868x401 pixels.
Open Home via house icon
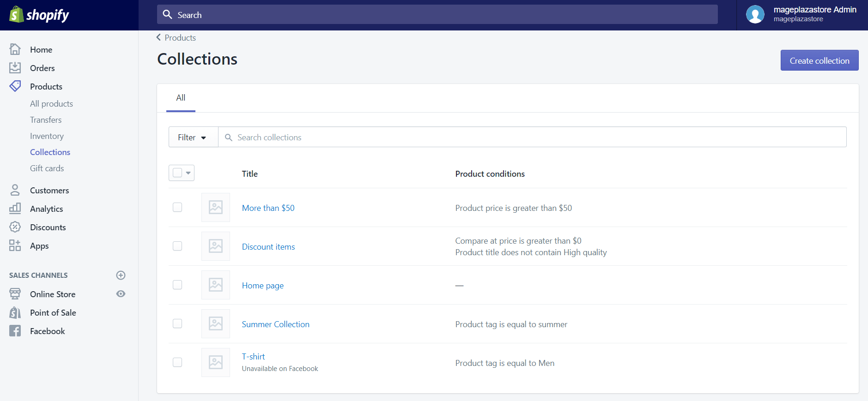15,49
